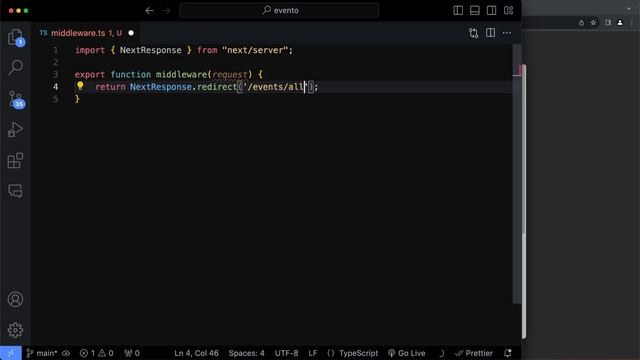Click the evento command center search box
640x360 pixels.
279,11
